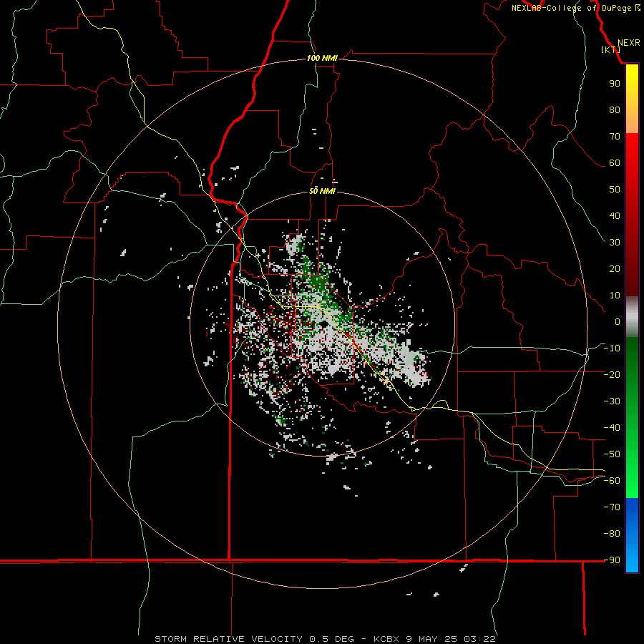Select the positive 10 scale label

[x=615, y=296]
